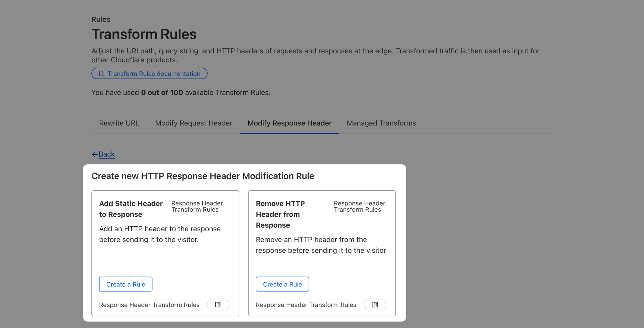Open docs book icon in Remove HTTP Header card
Image resolution: width=644 pixels, height=328 pixels.
(x=375, y=305)
